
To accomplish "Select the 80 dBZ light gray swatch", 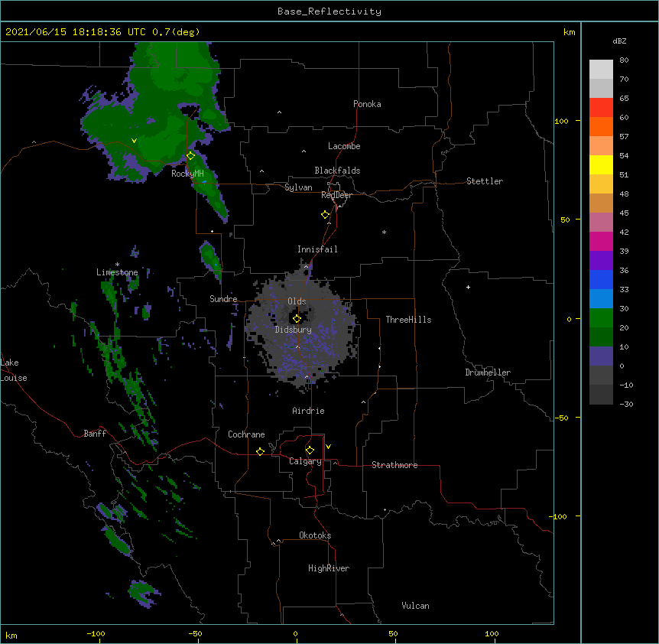I will click(x=601, y=69).
